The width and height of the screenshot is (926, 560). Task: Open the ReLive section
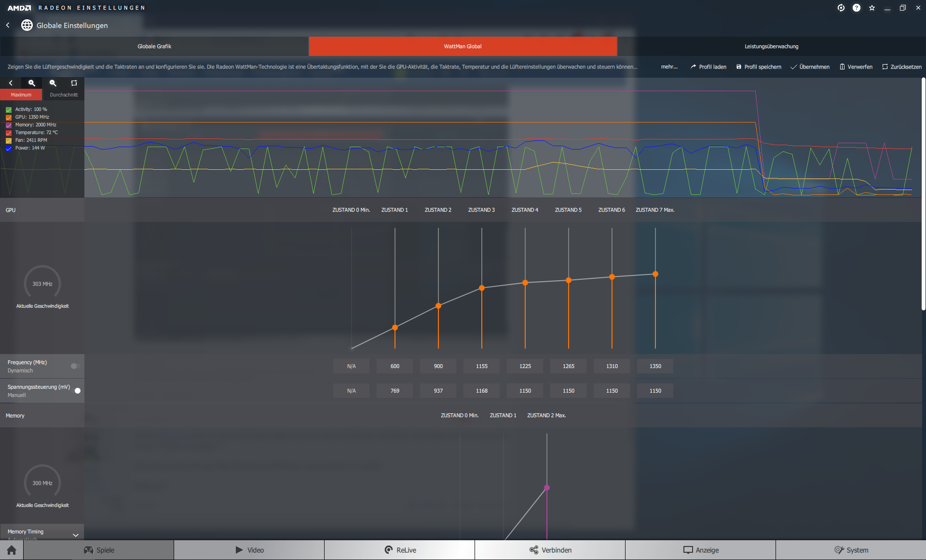pyautogui.click(x=399, y=550)
